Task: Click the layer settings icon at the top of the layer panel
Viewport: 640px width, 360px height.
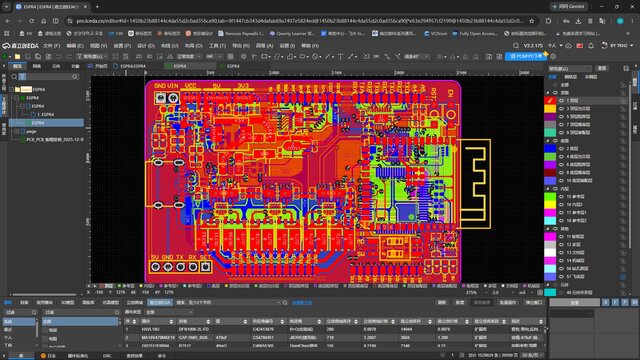Action: (626, 69)
